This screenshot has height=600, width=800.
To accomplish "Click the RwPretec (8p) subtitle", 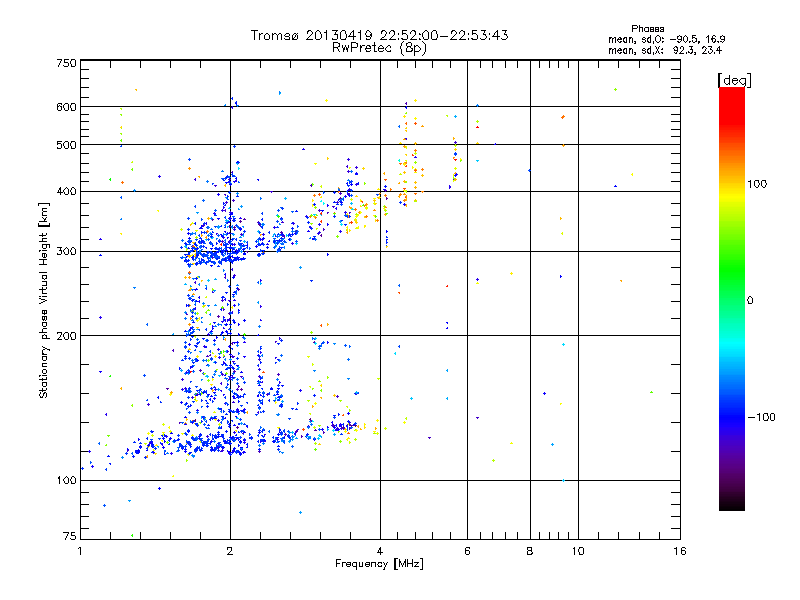I will coord(379,48).
